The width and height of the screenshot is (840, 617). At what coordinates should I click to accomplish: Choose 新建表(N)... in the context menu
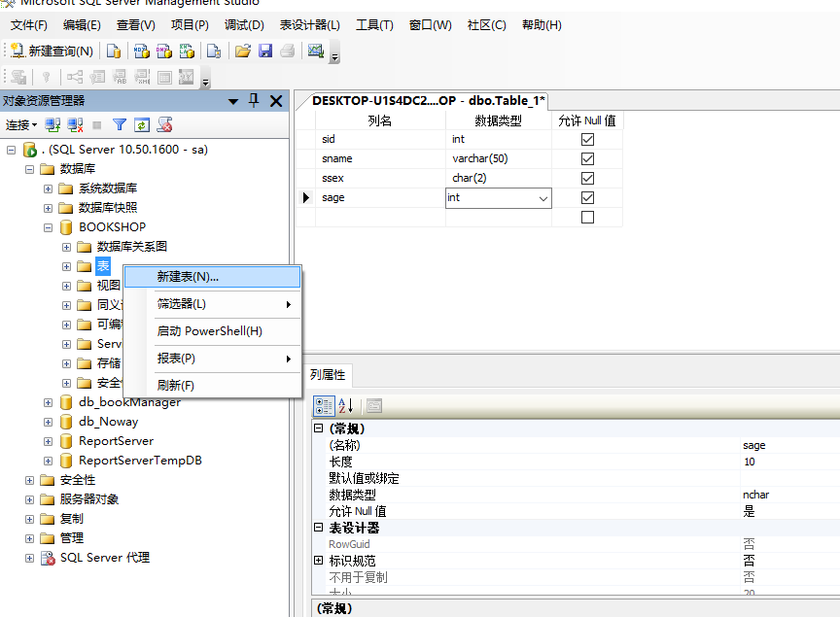[x=213, y=277]
